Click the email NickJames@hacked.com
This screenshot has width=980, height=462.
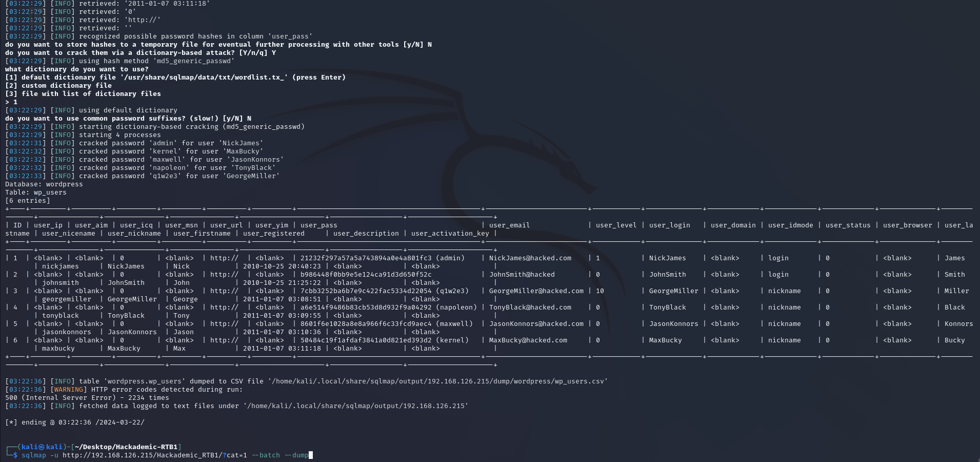(530, 258)
